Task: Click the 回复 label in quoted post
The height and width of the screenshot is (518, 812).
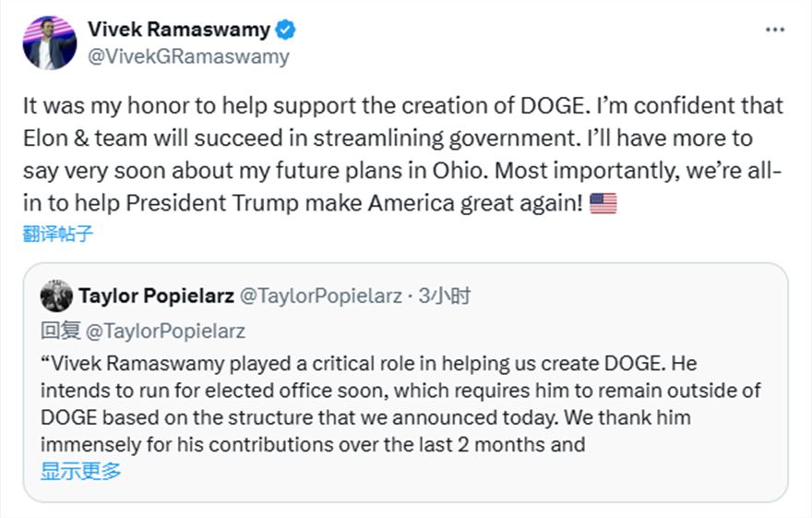Action: 61,331
